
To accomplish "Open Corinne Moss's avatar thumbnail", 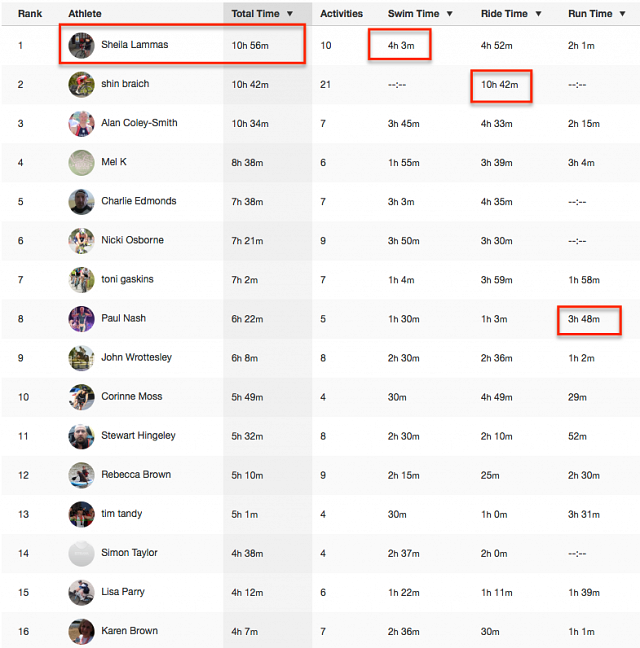I will 81,397.
